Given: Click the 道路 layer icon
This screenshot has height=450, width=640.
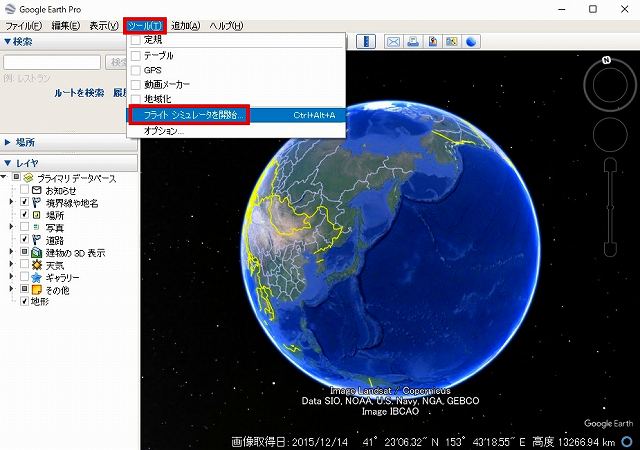Looking at the screenshot, I should [36, 240].
